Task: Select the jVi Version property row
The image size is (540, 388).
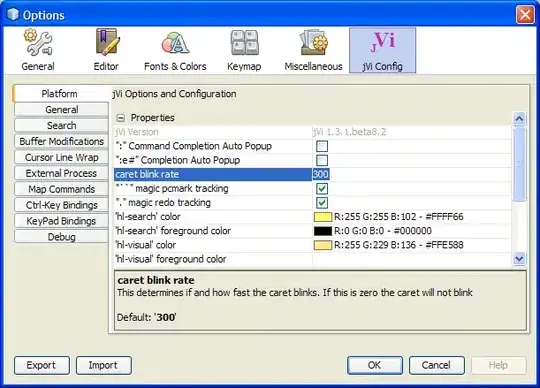Action: (x=313, y=132)
